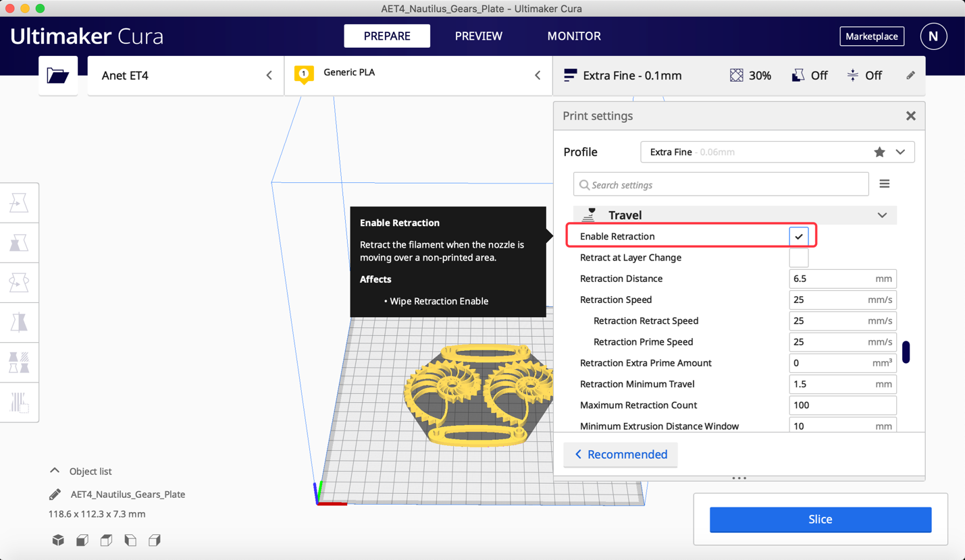Open settings visibility hamburger menu
Viewport: 965px width, 560px height.
885,184
